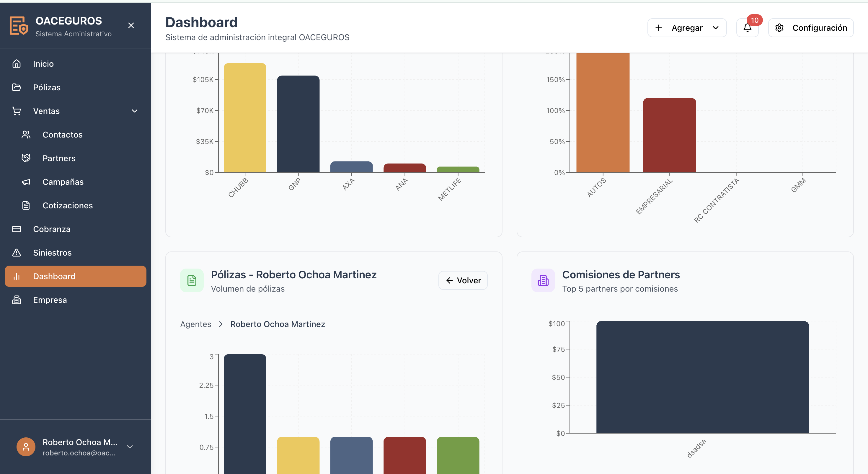This screenshot has width=868, height=474.
Task: Click the yellow CHUBB bar
Action: [245, 118]
